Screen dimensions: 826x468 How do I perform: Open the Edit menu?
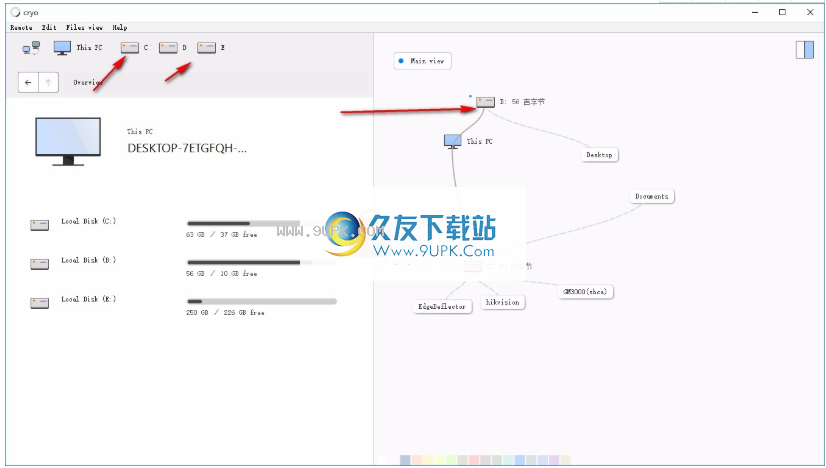click(x=49, y=27)
